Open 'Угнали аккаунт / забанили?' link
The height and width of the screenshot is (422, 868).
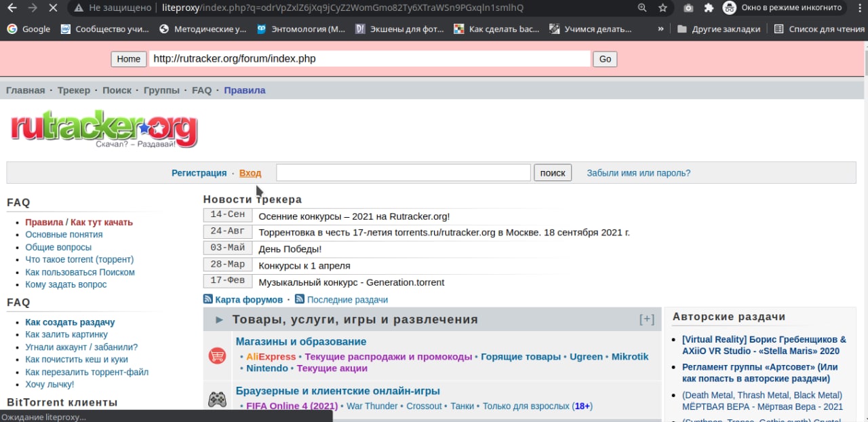tap(81, 347)
